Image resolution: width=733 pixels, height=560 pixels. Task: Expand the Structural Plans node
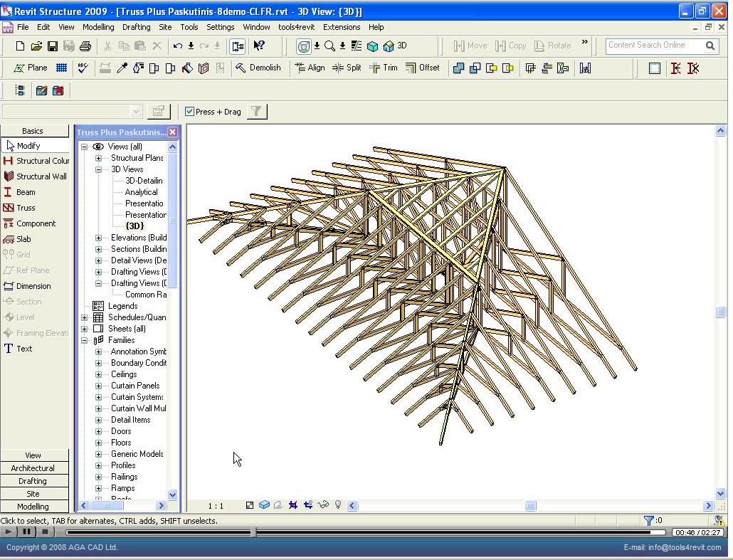coord(99,158)
